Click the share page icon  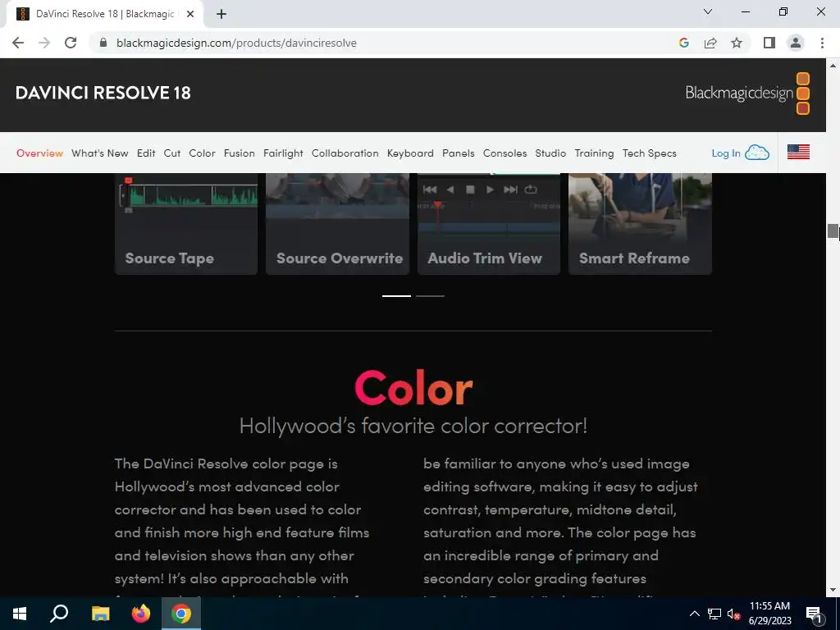[x=710, y=43]
